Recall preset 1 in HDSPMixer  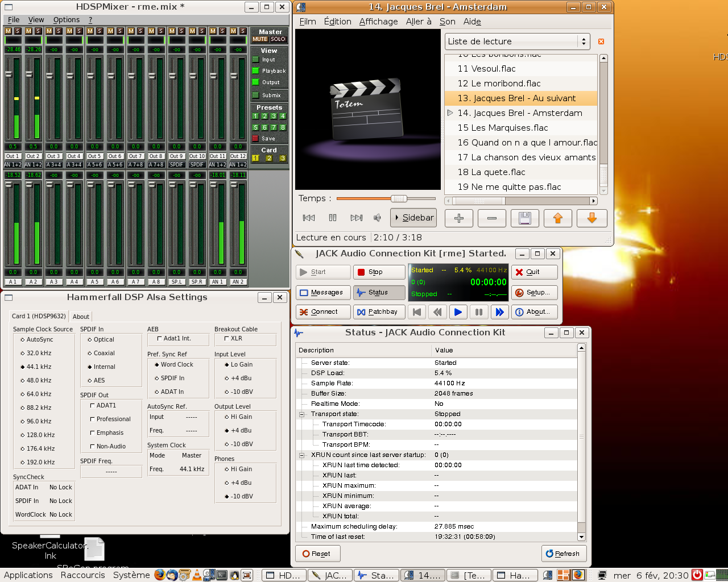pos(255,116)
